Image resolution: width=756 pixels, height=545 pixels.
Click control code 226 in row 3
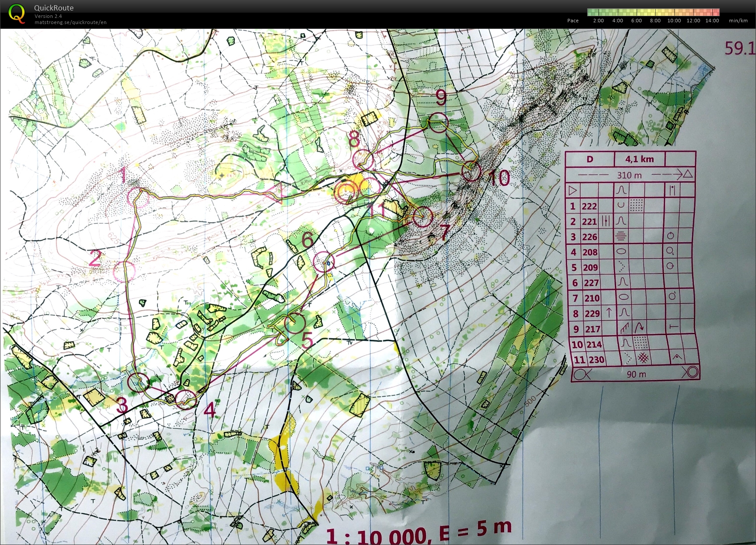(589, 237)
